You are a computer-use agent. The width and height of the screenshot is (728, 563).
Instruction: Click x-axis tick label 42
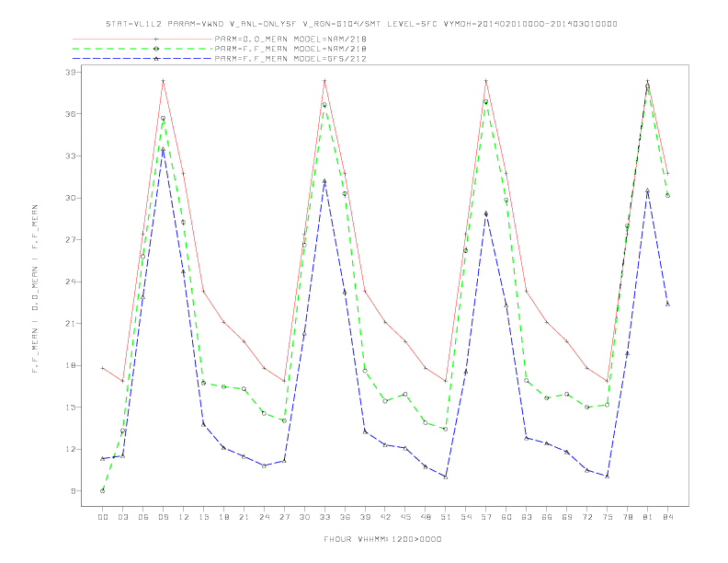click(385, 517)
